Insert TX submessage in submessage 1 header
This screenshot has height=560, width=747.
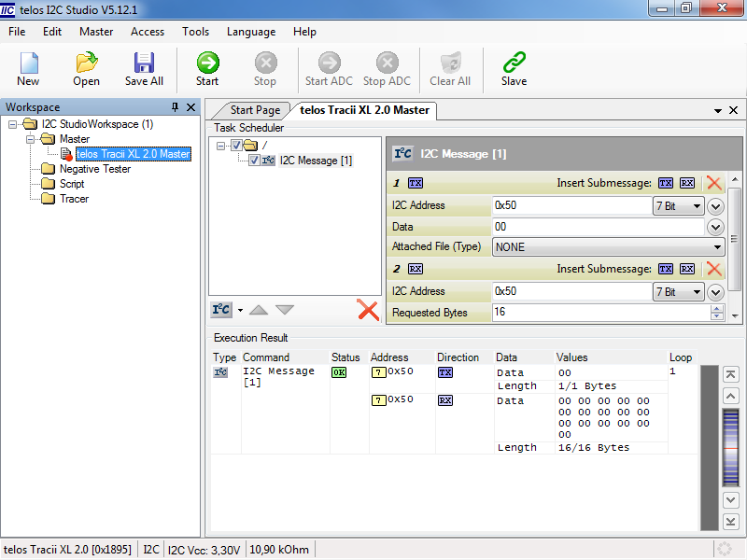[665, 183]
